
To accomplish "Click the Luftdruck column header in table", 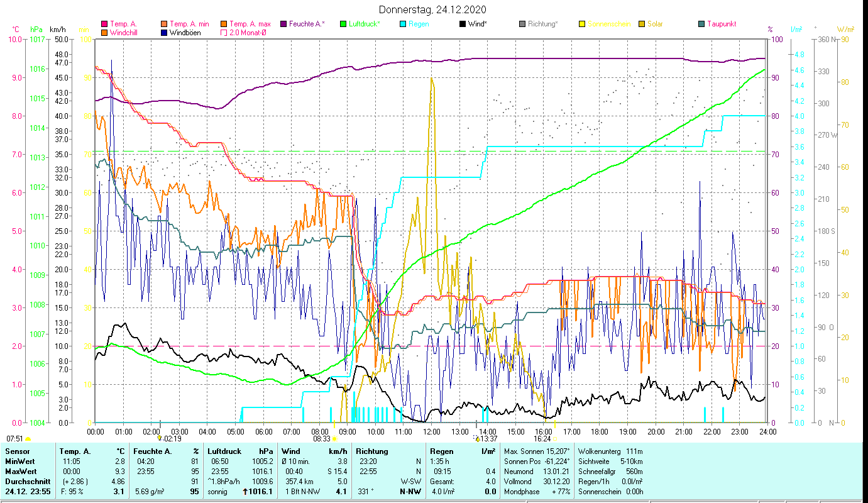I will pos(224,451).
